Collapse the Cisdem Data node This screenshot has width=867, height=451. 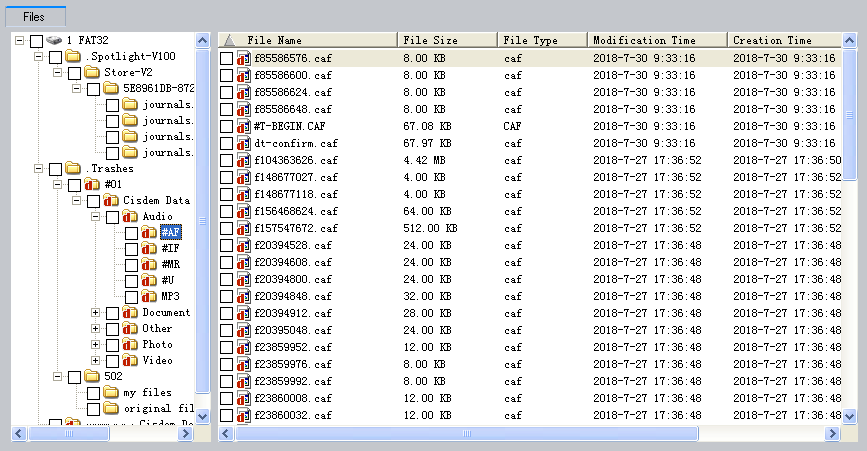[x=76, y=200]
